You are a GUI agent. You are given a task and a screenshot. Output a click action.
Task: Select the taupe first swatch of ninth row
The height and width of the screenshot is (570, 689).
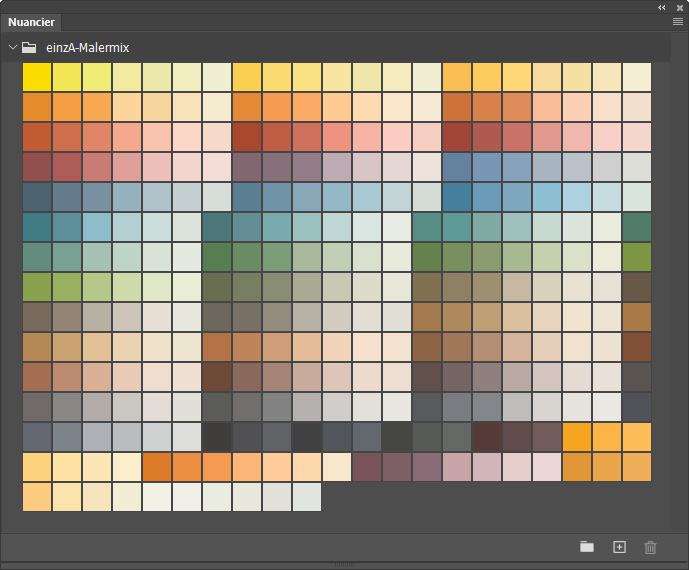point(37,317)
